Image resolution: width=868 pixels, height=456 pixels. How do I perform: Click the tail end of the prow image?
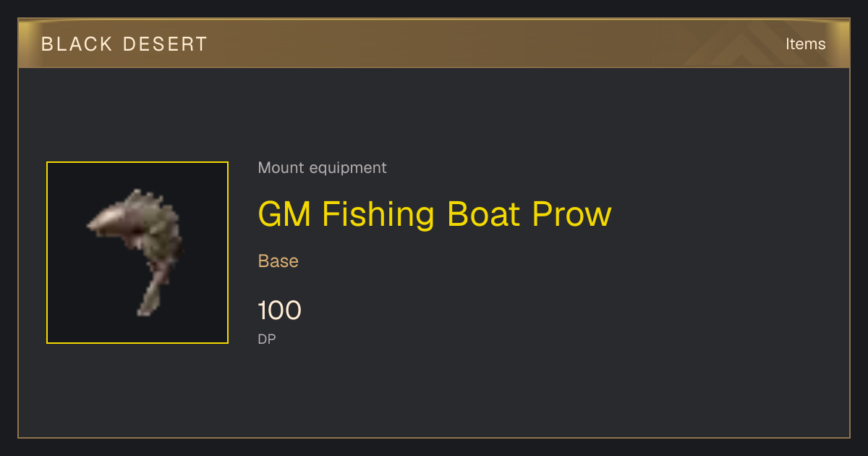click(x=150, y=298)
